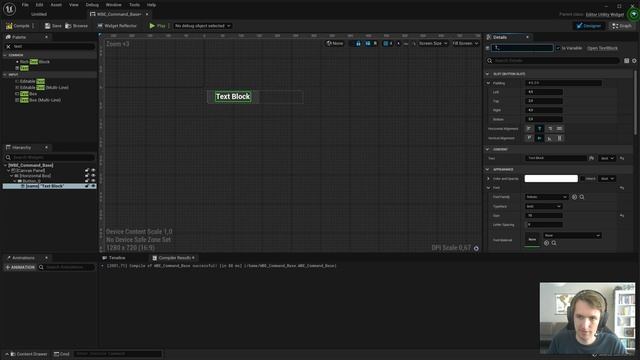The width and height of the screenshot is (640, 360).
Task: Open the Details settings gear icon
Action: pyautogui.click(x=634, y=61)
